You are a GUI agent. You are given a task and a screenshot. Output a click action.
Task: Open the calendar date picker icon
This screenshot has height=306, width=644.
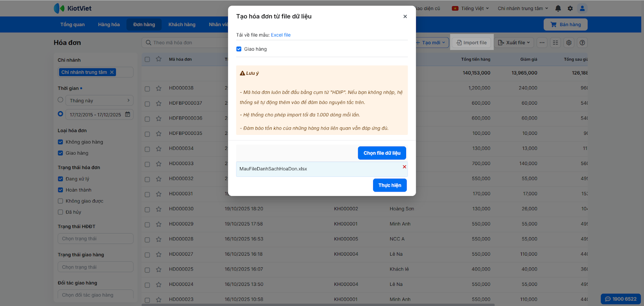[128, 114]
